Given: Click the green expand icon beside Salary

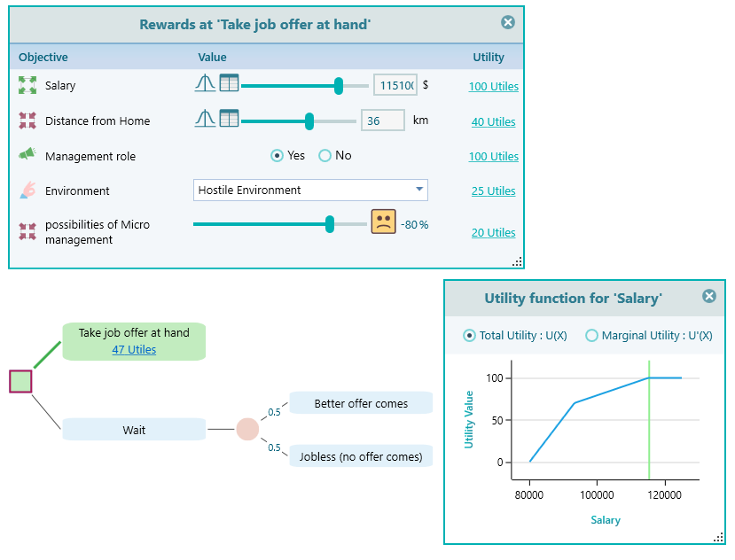Looking at the screenshot, I should point(27,85).
